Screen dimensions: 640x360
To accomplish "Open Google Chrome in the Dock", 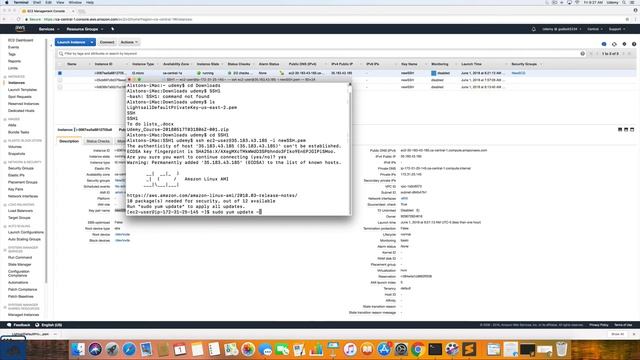I will 418,349.
